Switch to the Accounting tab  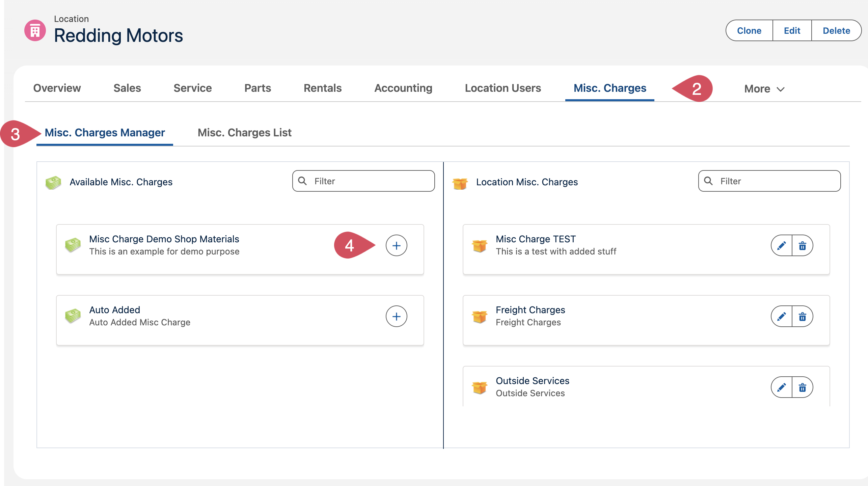click(403, 88)
